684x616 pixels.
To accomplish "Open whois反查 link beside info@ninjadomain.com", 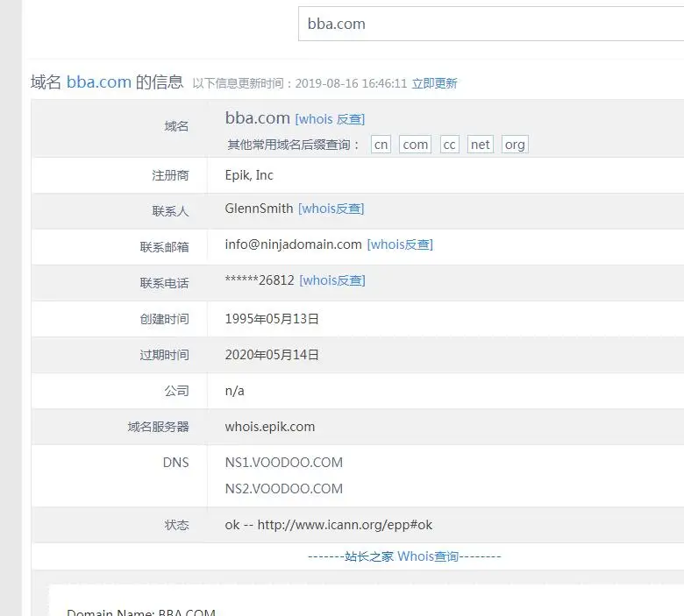I will click(400, 244).
